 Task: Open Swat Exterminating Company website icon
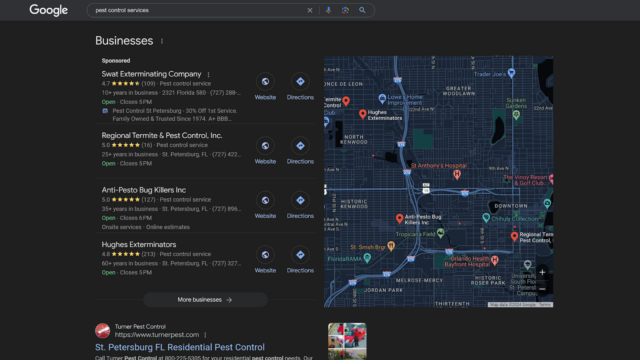click(265, 82)
